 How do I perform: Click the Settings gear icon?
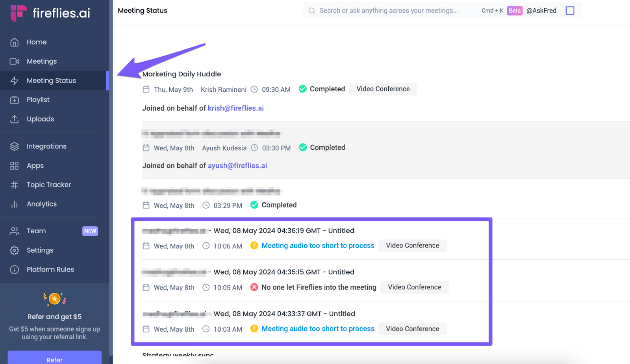point(15,250)
